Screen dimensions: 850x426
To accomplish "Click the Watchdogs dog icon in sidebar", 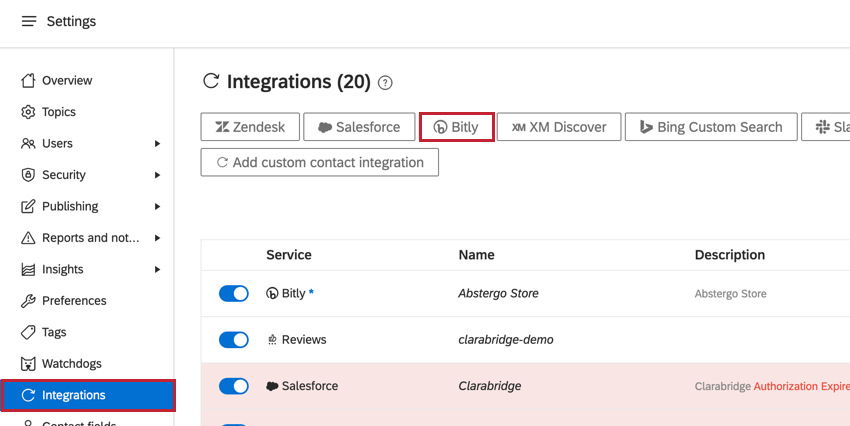I will pos(28,364).
